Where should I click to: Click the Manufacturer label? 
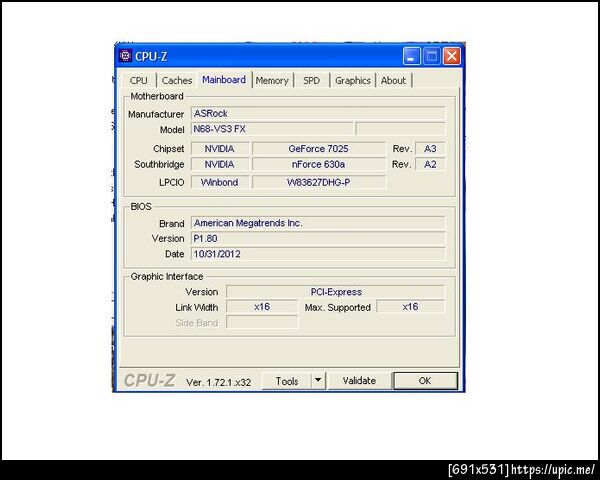click(156, 114)
